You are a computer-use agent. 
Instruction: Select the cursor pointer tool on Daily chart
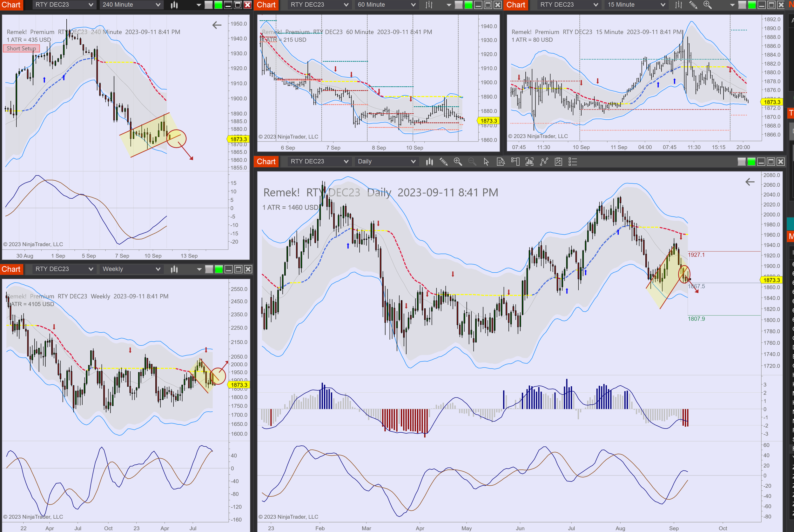[486, 162]
